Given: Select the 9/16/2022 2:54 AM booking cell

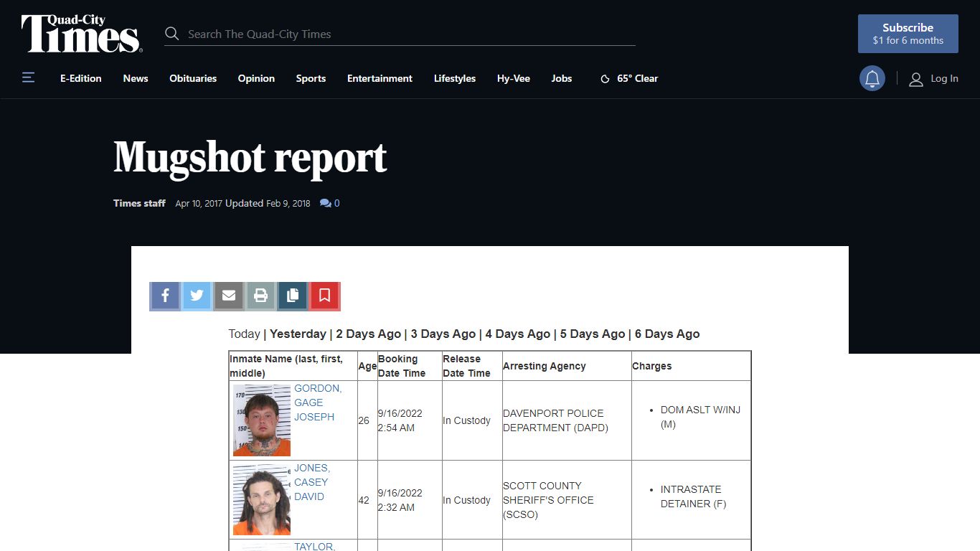Looking at the screenshot, I should click(410, 420).
